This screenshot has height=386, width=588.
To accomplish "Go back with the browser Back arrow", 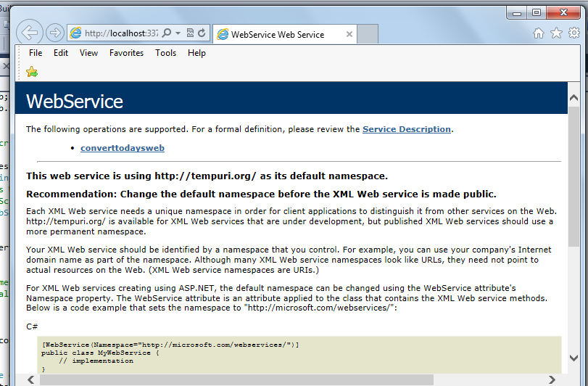I will tap(30, 33).
